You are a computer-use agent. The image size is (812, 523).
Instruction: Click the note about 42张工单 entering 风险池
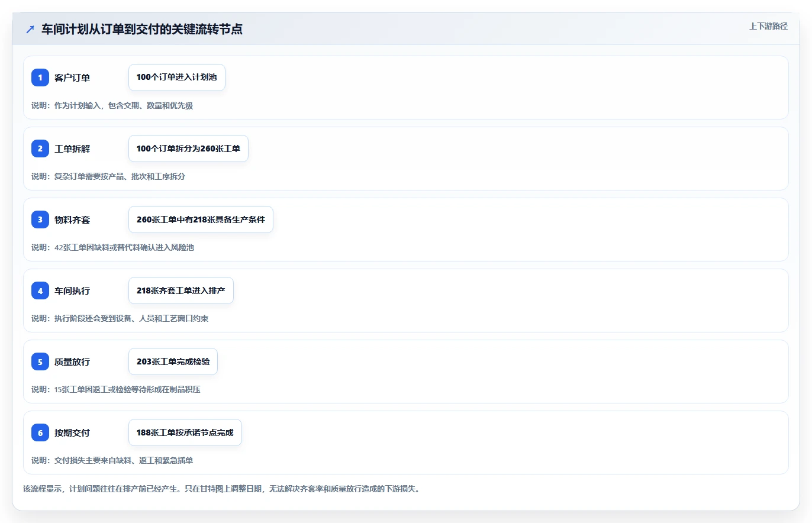click(x=112, y=247)
